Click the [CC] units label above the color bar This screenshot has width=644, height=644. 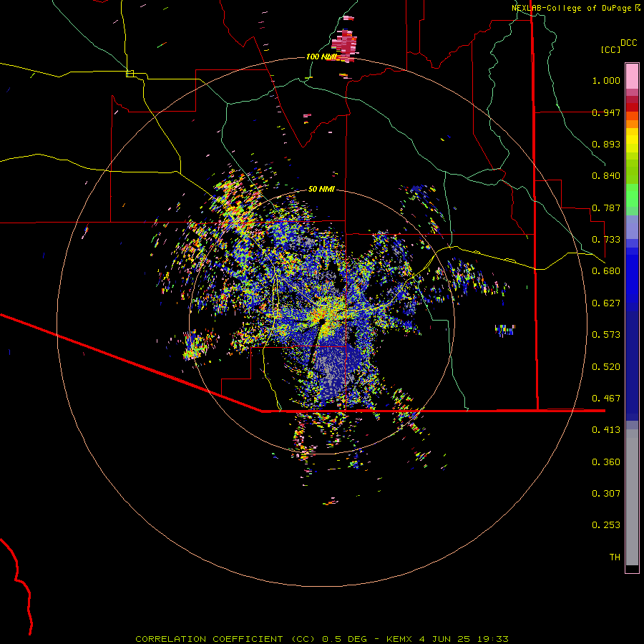pyautogui.click(x=610, y=49)
